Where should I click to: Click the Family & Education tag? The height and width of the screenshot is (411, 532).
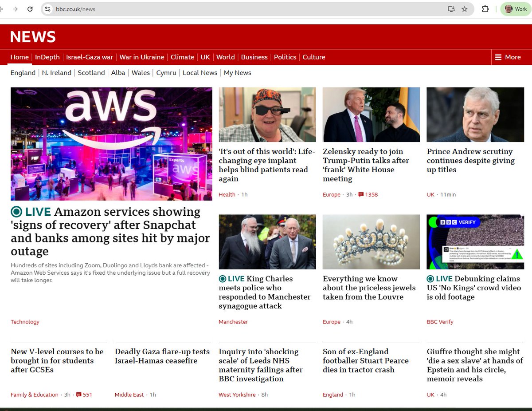coord(35,395)
